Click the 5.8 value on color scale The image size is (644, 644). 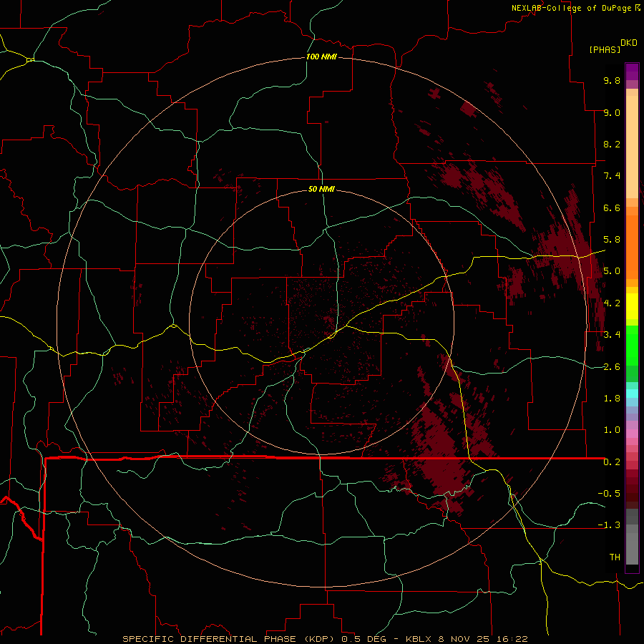[612, 240]
